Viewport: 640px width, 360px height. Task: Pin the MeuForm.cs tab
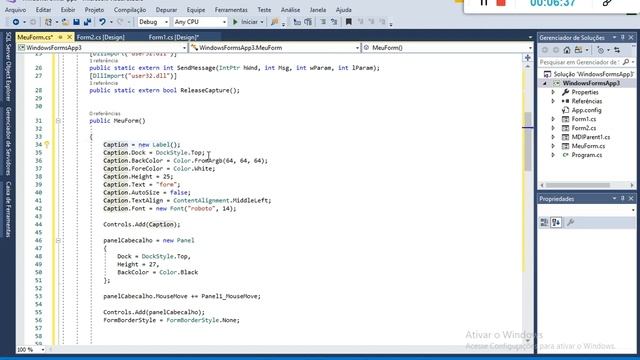pos(60,37)
